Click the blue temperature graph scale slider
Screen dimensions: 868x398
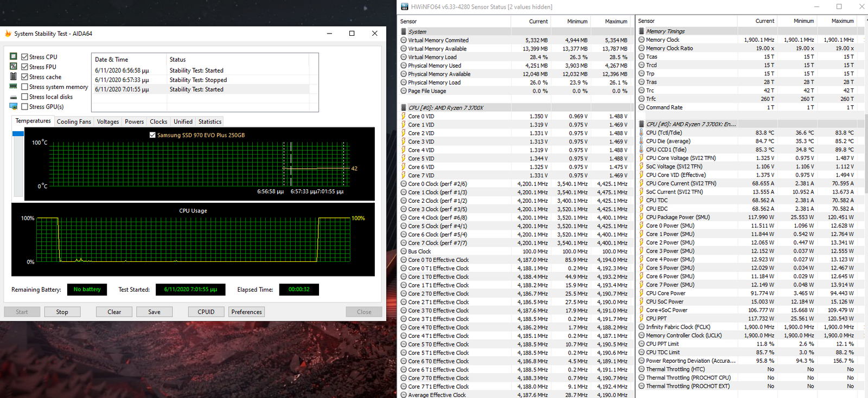18,133
